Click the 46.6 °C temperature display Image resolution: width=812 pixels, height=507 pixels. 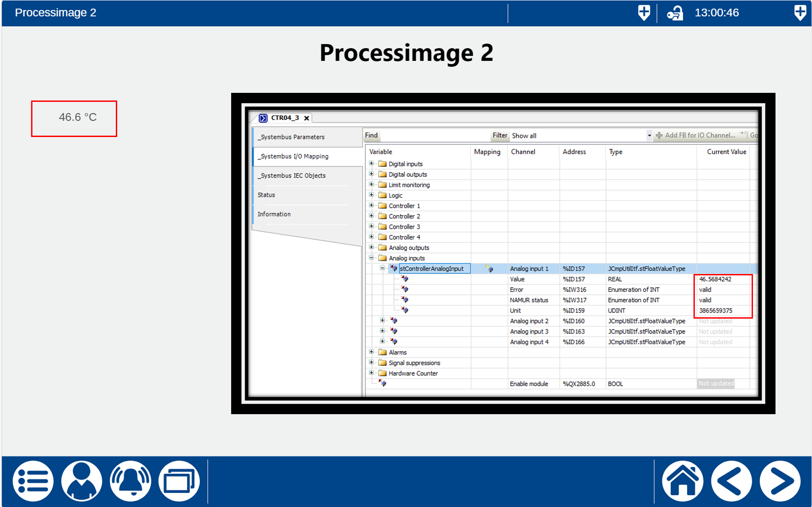(x=74, y=118)
